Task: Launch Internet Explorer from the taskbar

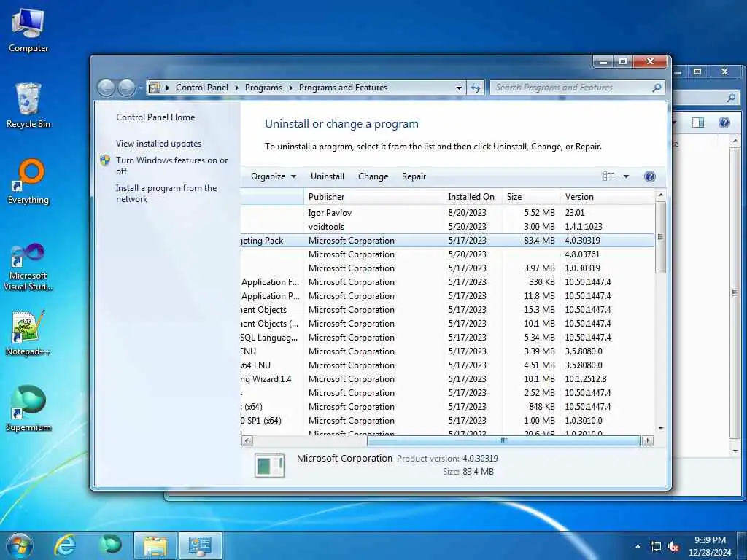Action: [65, 545]
